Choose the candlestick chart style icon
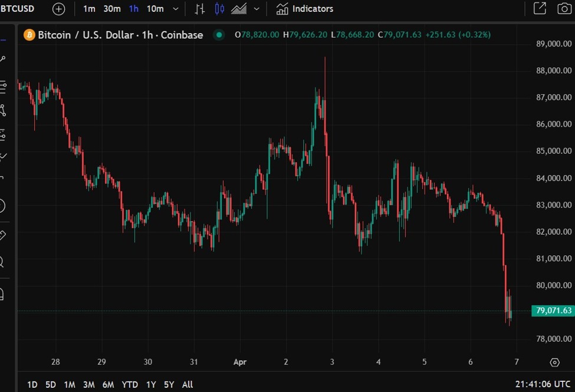Screen dimensions: 575x392 pyautogui.click(x=219, y=9)
